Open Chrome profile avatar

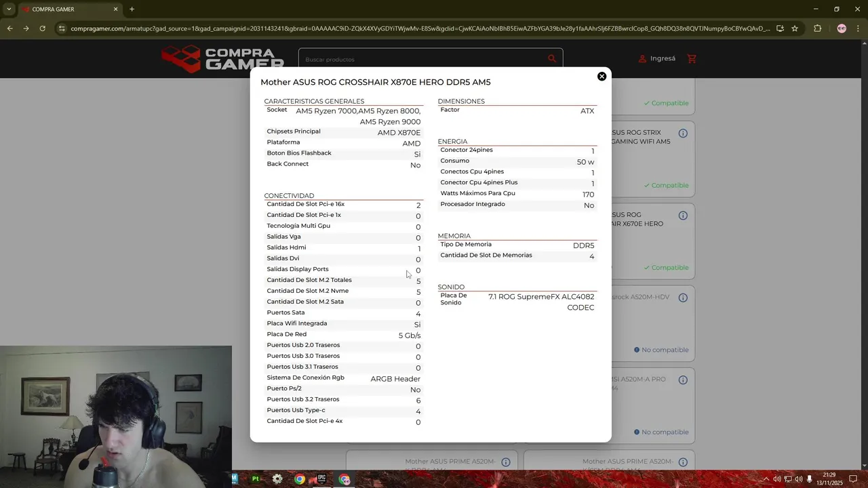click(x=842, y=28)
